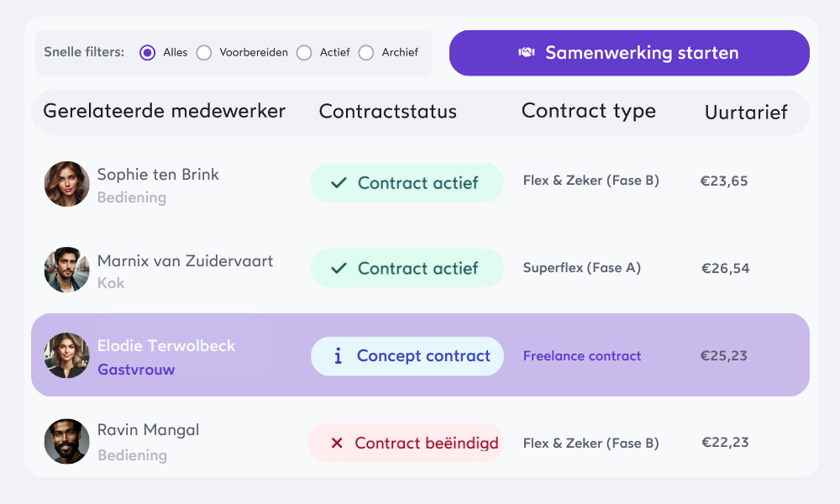Select the Alles quick filter
840x504 pixels.
[x=148, y=53]
